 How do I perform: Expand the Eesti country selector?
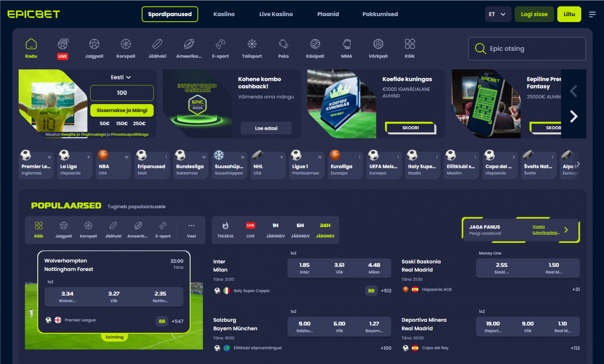pos(121,77)
